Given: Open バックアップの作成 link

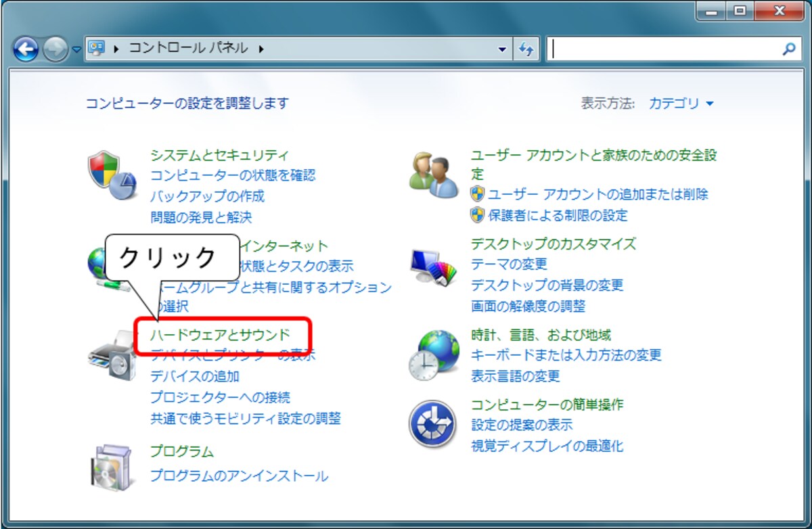Looking at the screenshot, I should point(207,196).
